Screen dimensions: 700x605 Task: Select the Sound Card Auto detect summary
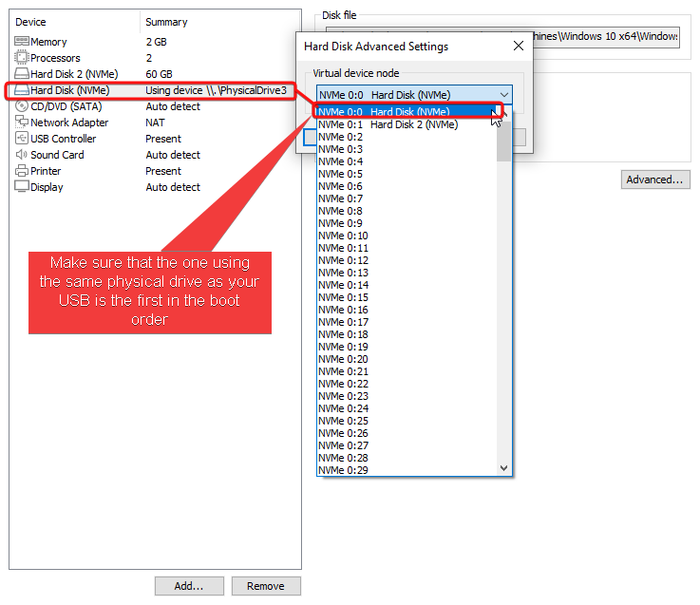173,155
